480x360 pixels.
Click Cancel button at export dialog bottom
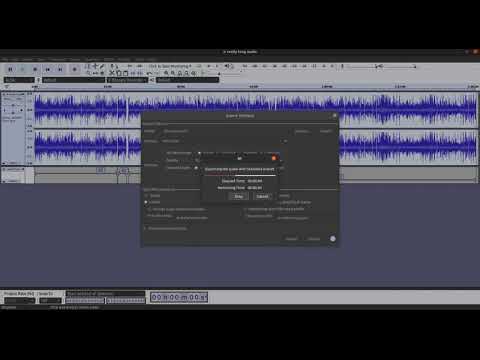point(291,239)
